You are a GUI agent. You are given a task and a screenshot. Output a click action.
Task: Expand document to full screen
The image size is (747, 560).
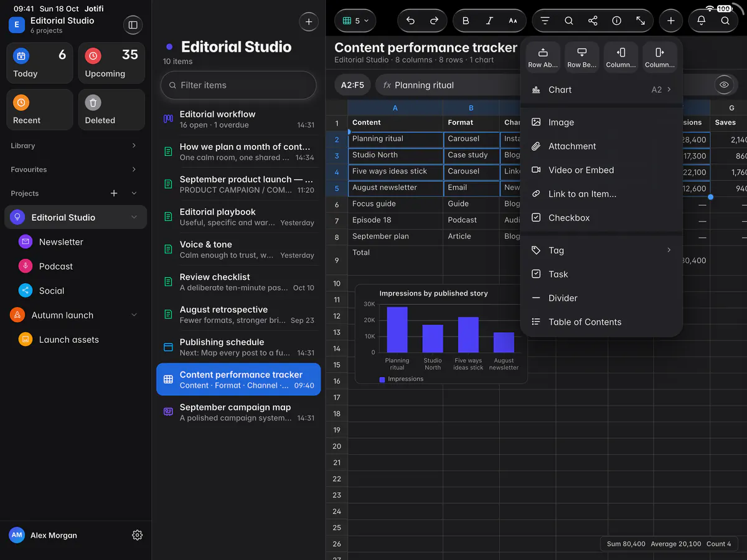(640, 21)
